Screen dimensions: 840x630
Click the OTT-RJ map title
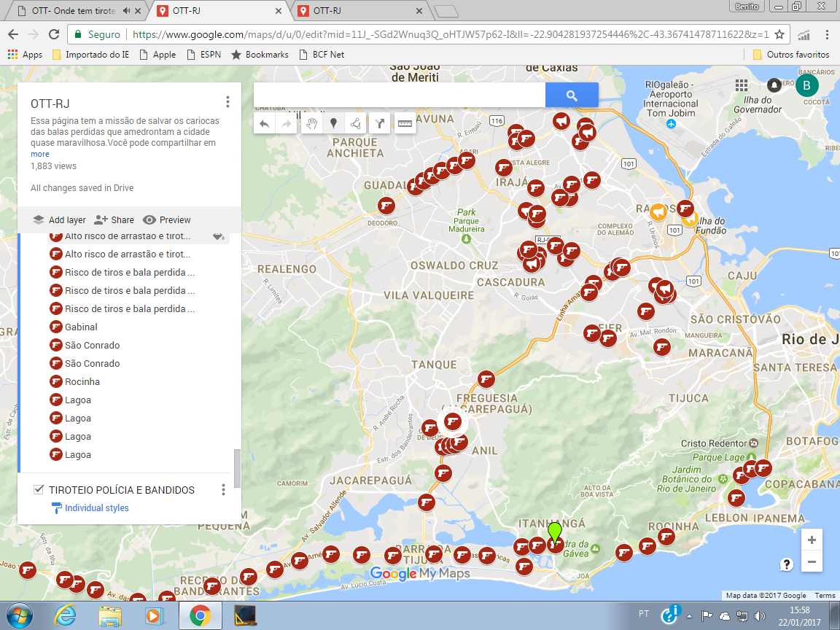(x=50, y=104)
